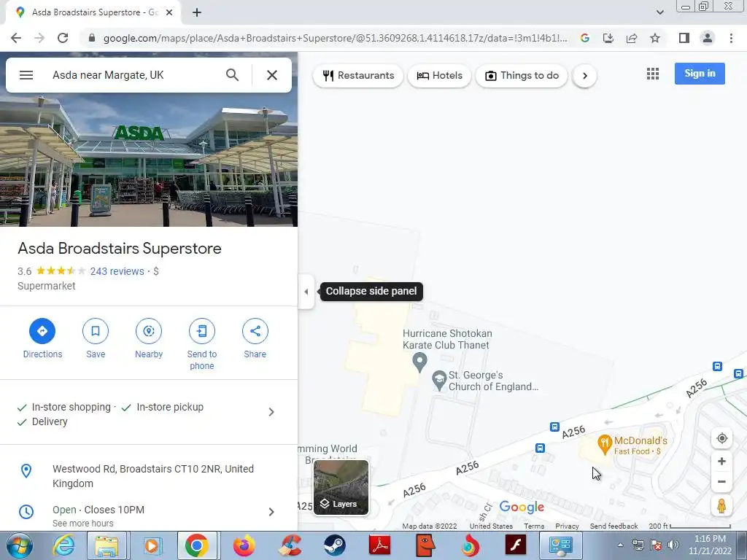The width and height of the screenshot is (747, 560).
Task: Toggle the 200 ft map scale
Action: [689, 526]
